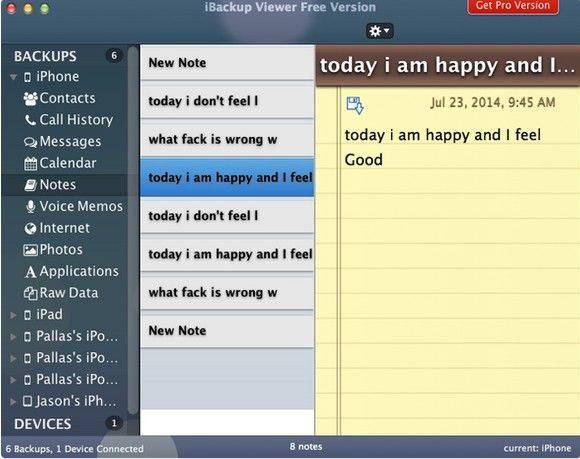
Task: Select the Internet globe item
Action: (x=57, y=228)
